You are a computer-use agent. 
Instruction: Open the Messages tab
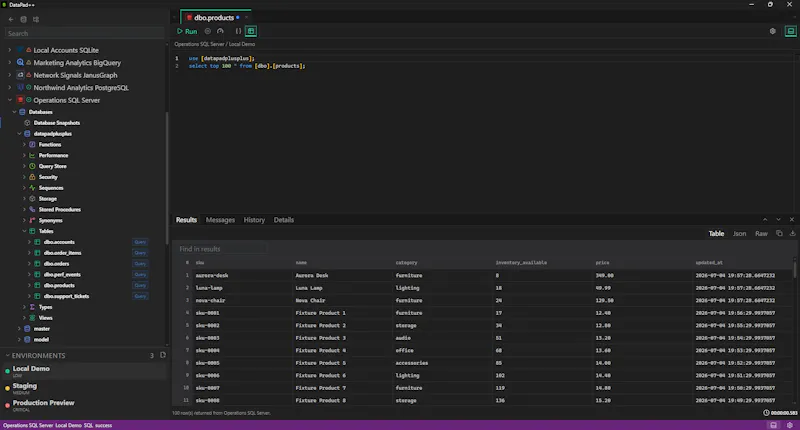220,220
